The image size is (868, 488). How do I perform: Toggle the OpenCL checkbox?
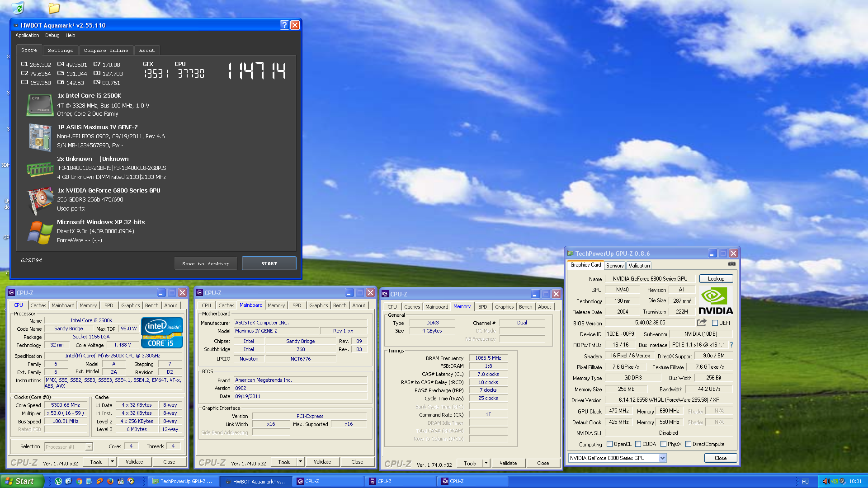(x=609, y=444)
